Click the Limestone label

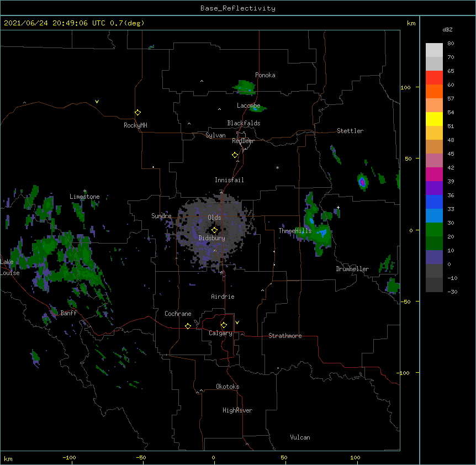coord(84,197)
